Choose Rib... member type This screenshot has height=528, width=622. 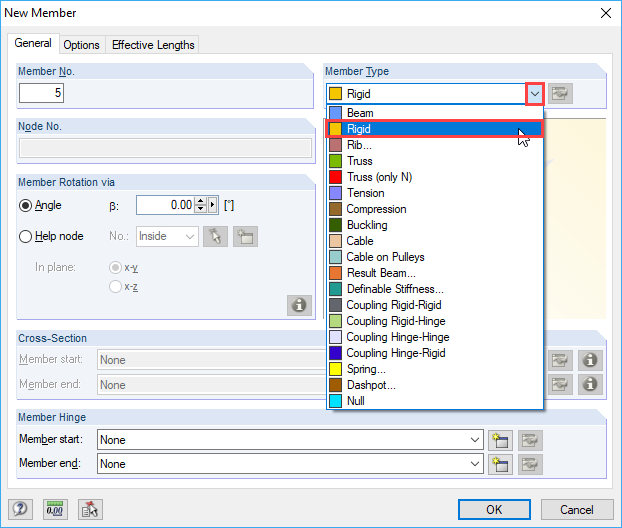[x=435, y=145]
